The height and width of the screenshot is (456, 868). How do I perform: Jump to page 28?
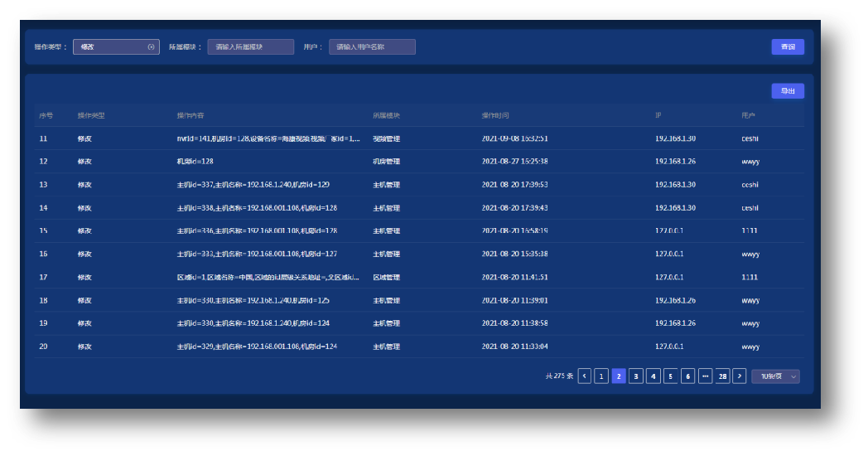pos(722,376)
